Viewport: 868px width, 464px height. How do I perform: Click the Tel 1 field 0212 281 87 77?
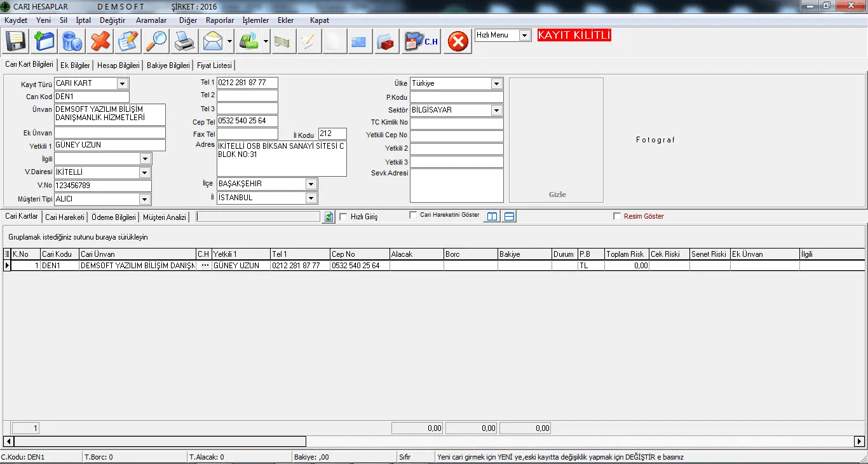(x=247, y=83)
